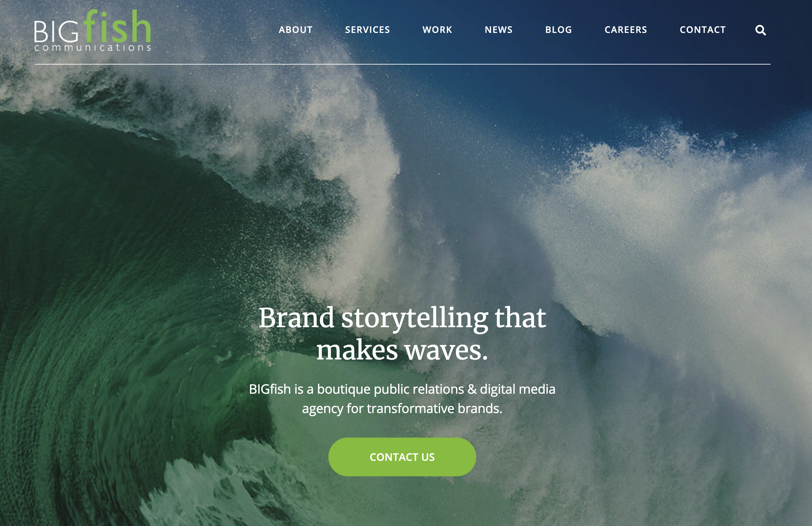Click the "Brand storytelling that" headline line
The width and height of the screenshot is (812, 526).
[402, 318]
